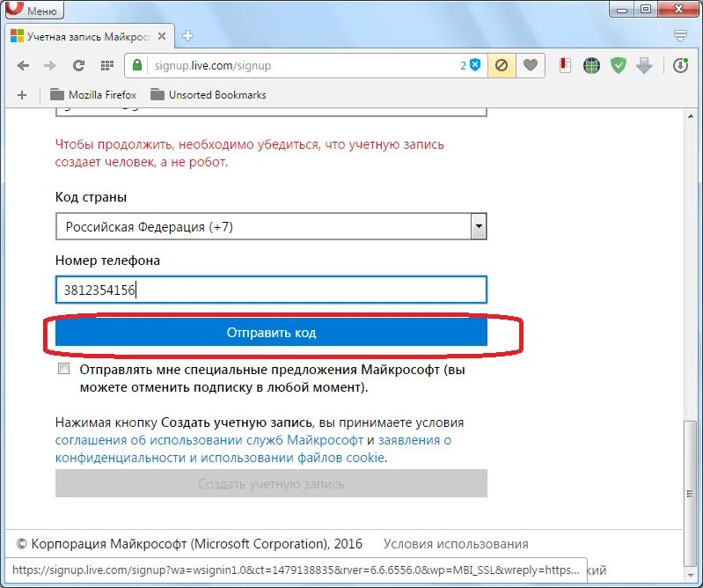Click the Отправить код button

[271, 333]
